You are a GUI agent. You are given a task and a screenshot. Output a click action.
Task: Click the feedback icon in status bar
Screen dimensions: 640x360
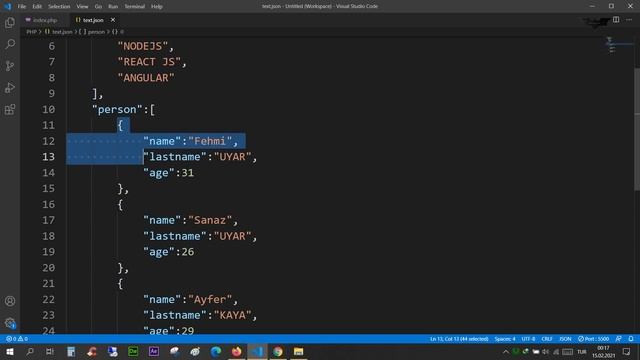coord(619,339)
